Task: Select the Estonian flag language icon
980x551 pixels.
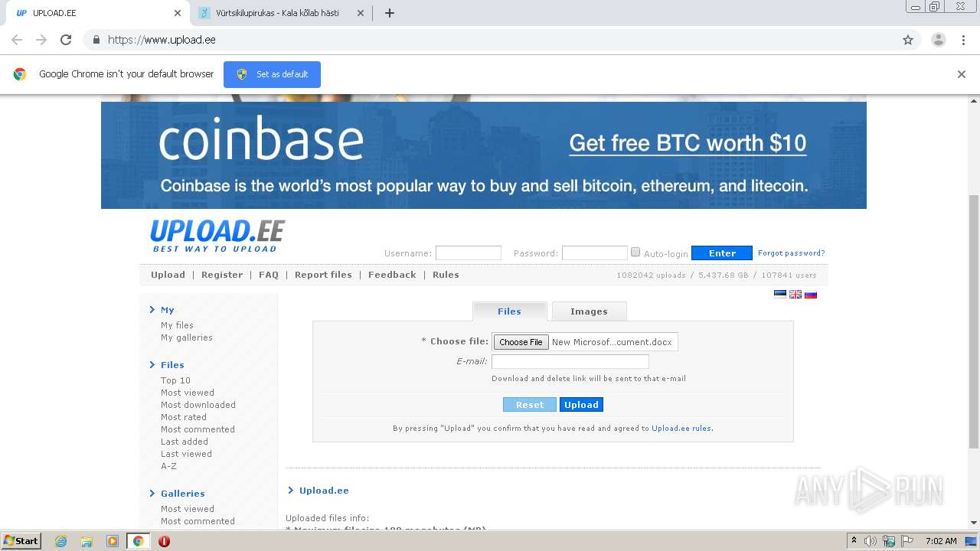Action: 780,294
